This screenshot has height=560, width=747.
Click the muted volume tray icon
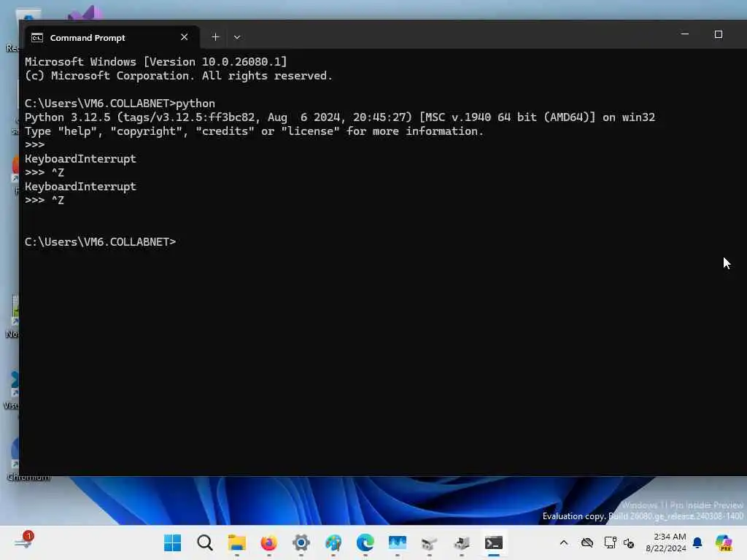click(x=629, y=543)
